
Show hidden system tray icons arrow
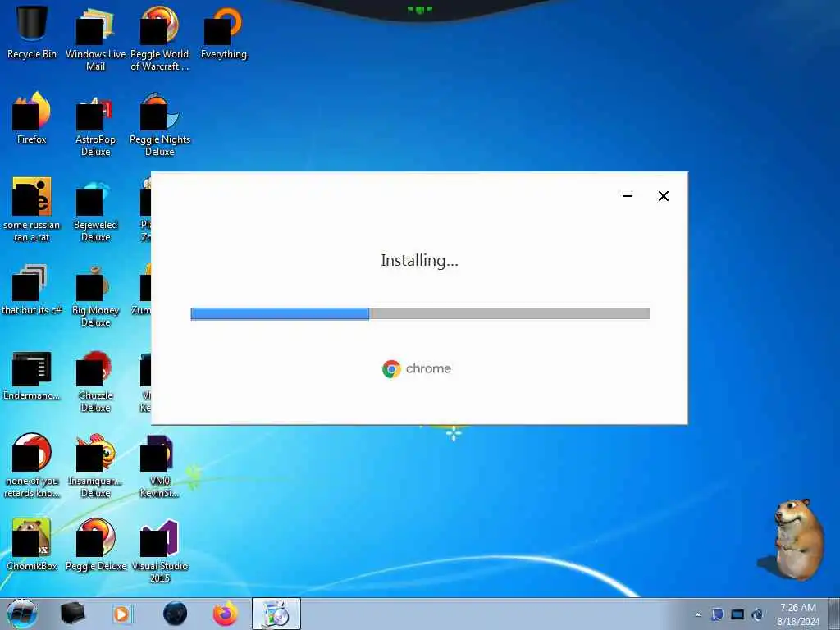click(697, 614)
